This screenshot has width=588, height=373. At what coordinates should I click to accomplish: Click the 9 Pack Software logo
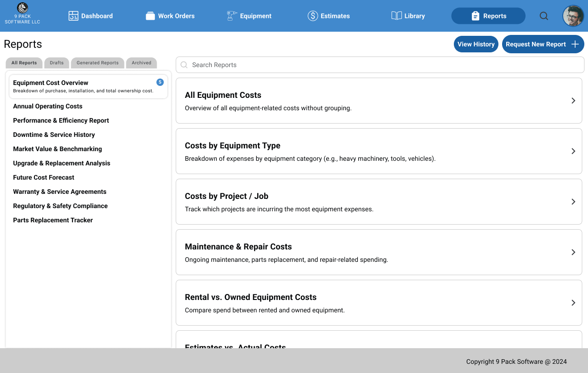tap(23, 8)
